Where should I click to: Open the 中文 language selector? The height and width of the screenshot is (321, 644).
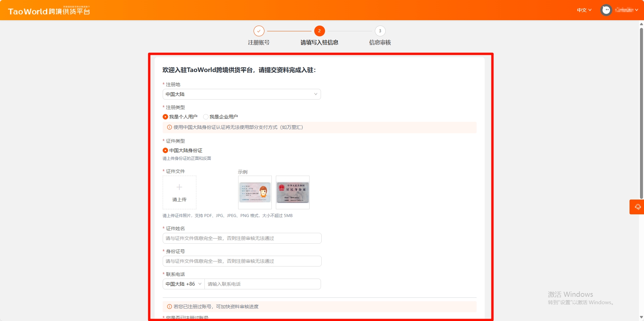pyautogui.click(x=584, y=10)
